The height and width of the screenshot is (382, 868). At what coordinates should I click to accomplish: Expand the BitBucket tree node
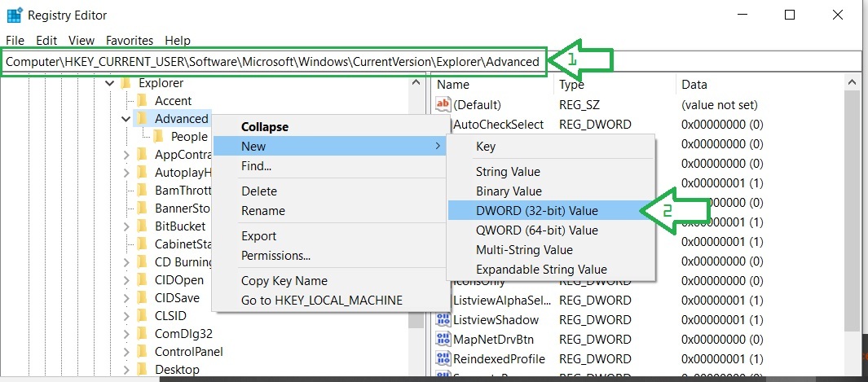pos(126,226)
